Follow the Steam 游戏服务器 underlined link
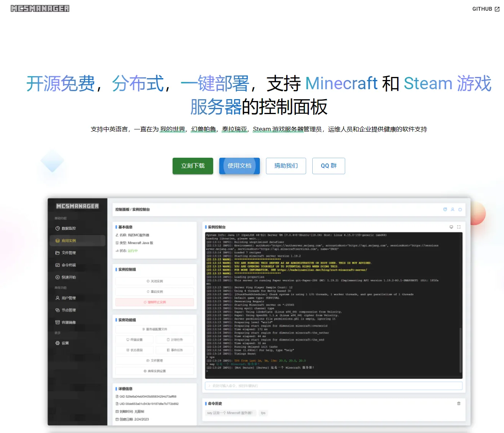 (278, 129)
